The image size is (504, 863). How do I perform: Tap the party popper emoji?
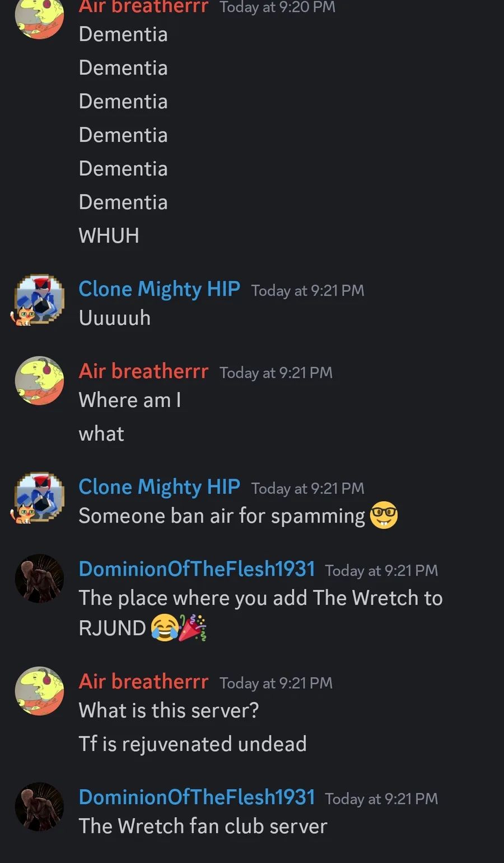193,628
